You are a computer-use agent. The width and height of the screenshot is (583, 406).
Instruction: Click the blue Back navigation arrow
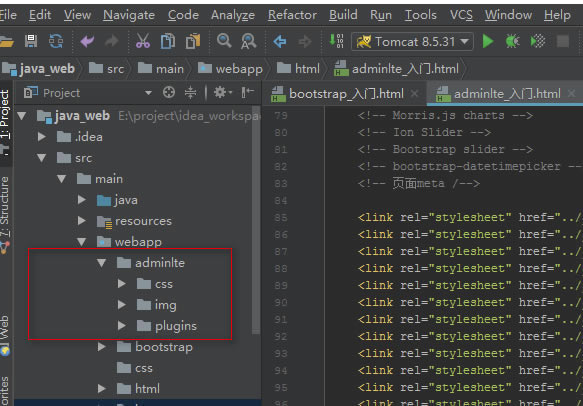280,41
